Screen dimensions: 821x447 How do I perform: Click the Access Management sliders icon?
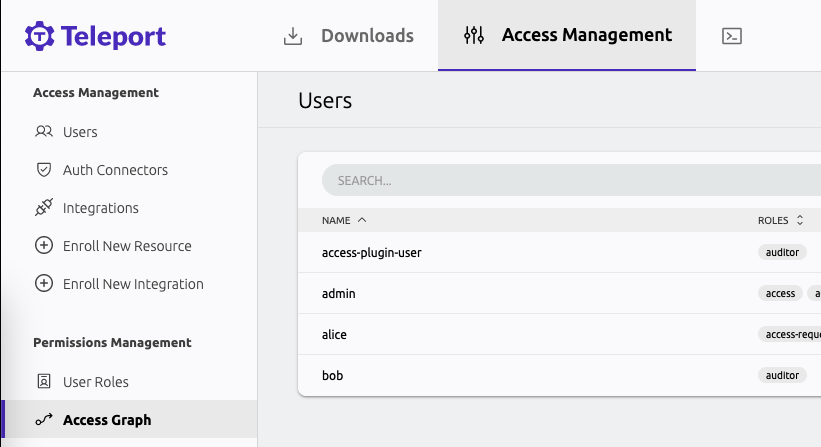click(474, 36)
